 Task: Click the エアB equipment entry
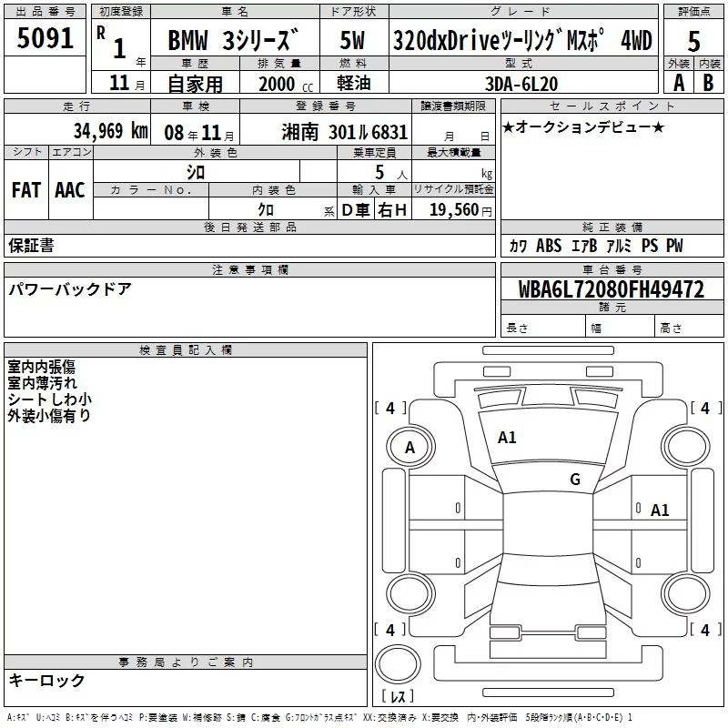click(584, 246)
